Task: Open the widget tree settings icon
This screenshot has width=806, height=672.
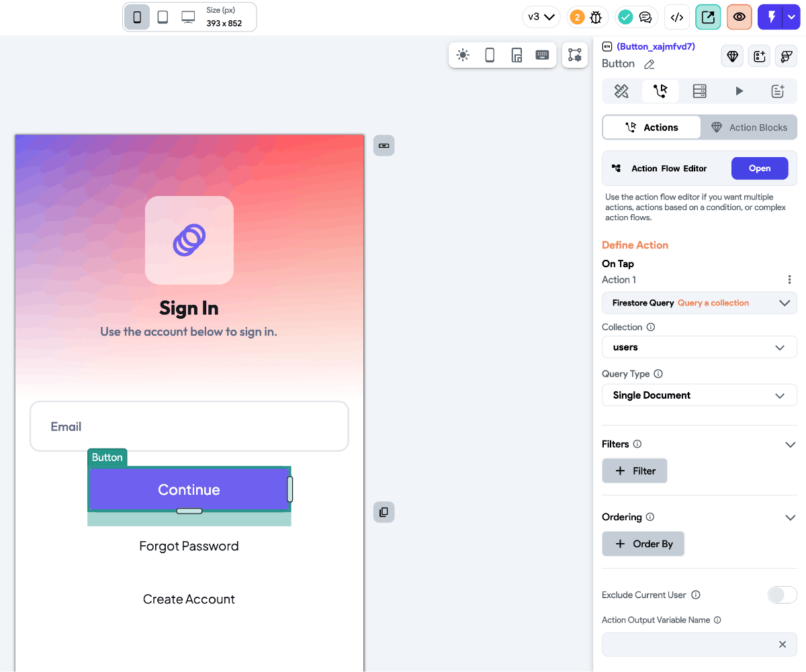Action: point(575,55)
